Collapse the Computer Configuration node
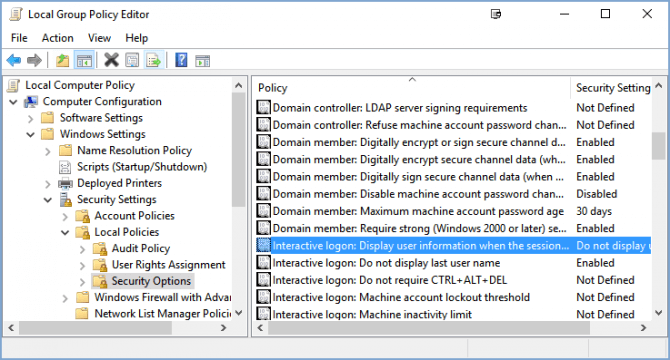This screenshot has width=670, height=360. [13, 102]
